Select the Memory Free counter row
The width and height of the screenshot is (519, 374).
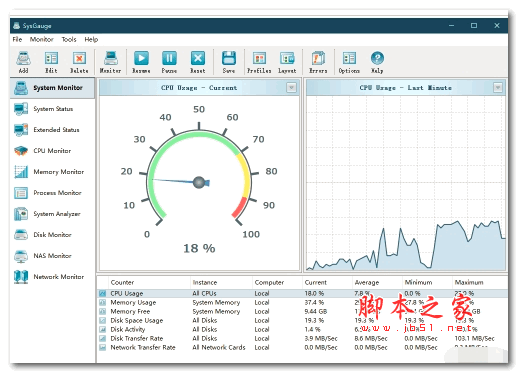(303, 311)
